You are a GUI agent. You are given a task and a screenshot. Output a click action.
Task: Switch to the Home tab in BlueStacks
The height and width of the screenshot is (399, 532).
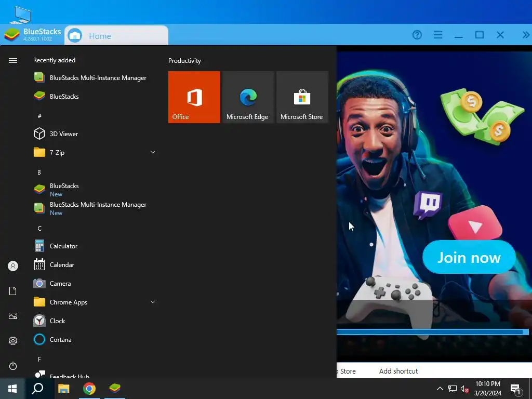(116, 35)
